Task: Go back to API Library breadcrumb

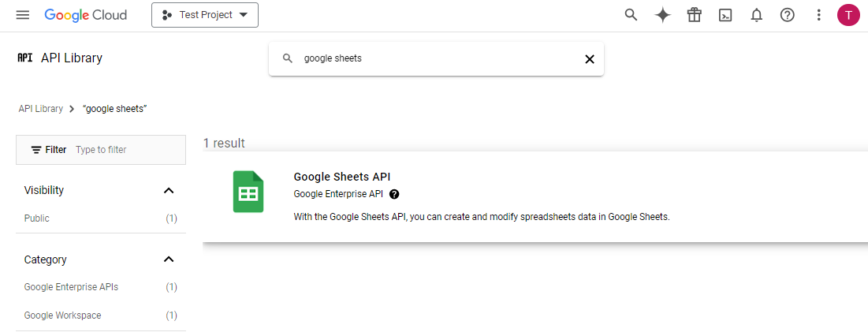Action: click(x=40, y=109)
